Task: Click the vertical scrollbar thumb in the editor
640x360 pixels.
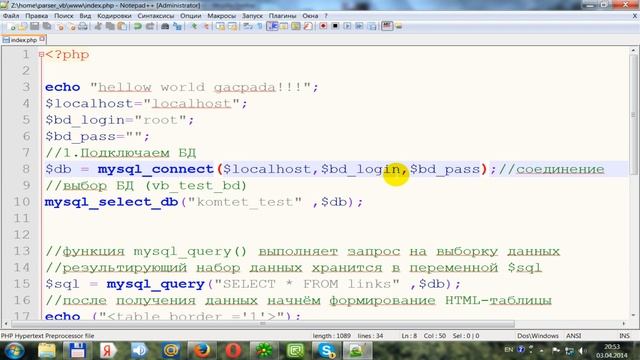Action: point(633,114)
